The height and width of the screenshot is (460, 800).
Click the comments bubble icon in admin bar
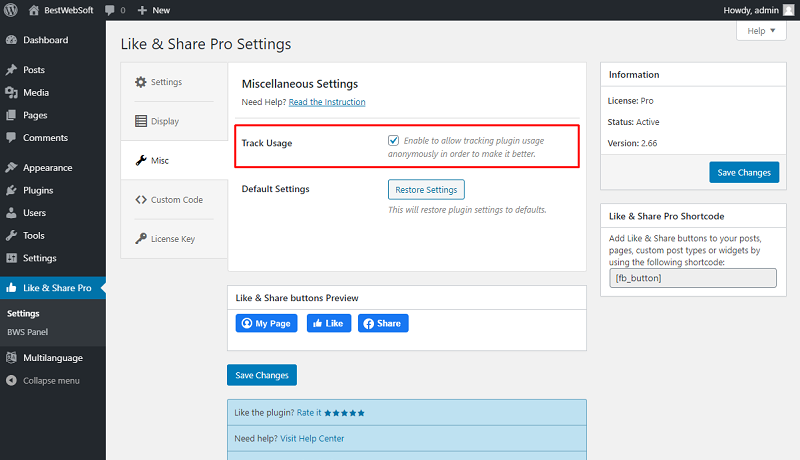coord(110,10)
